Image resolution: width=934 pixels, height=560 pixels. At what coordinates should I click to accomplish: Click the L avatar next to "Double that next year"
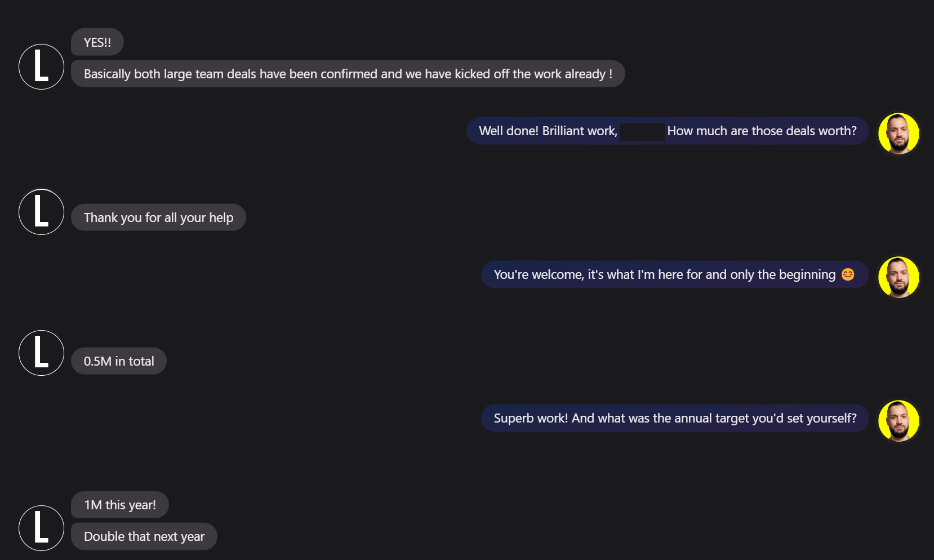tap(41, 528)
